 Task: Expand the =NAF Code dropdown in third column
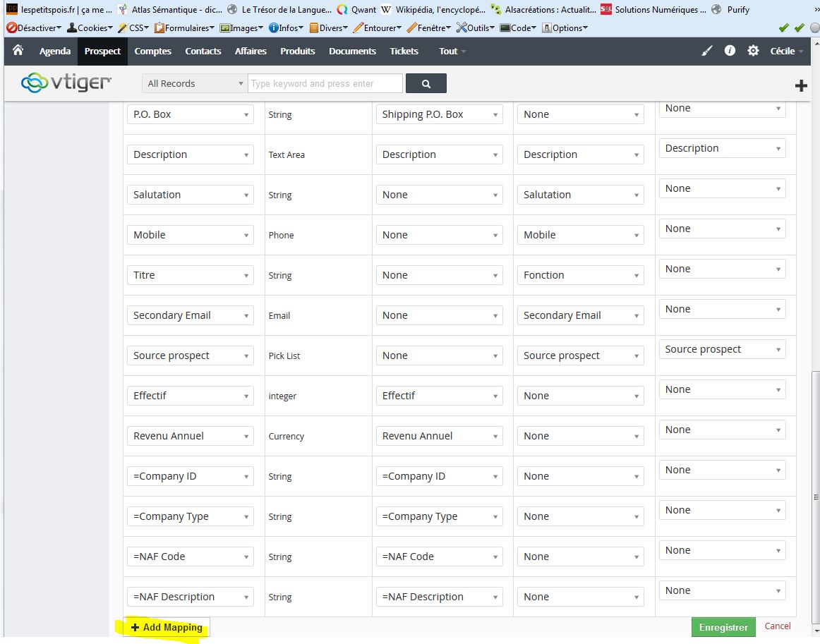[x=439, y=557]
